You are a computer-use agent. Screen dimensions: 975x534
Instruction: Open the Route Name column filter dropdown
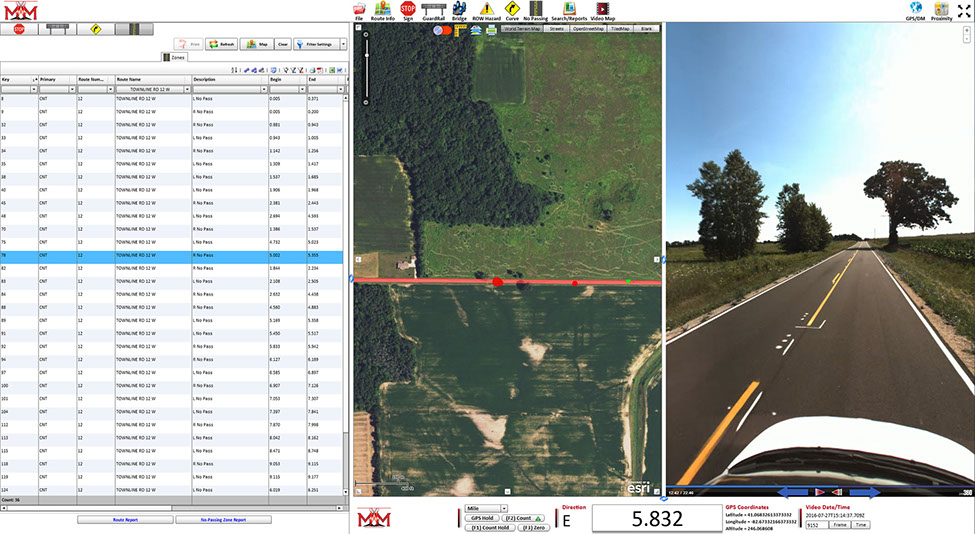coord(186,89)
